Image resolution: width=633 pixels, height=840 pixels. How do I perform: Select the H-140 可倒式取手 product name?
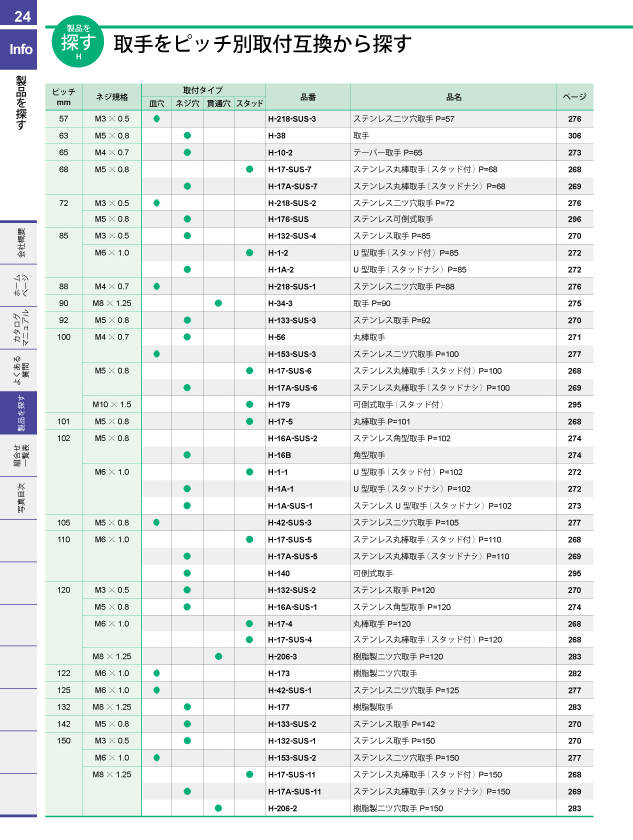point(373,573)
